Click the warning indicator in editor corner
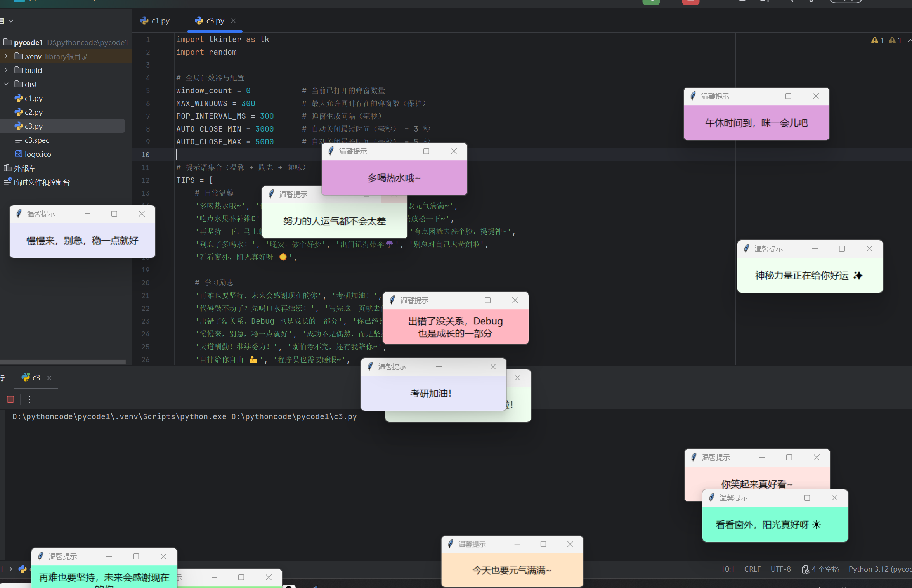This screenshot has width=912, height=588. [877, 40]
